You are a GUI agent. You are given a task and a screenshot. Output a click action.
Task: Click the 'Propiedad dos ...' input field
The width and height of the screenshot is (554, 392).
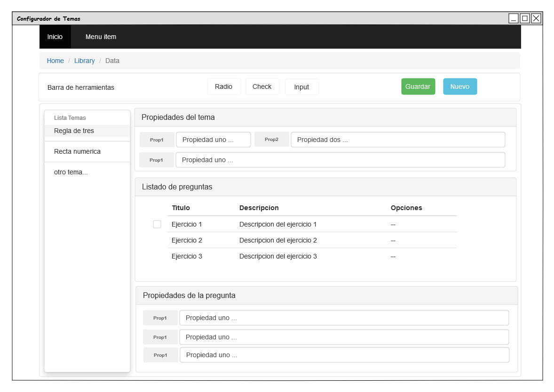coord(398,140)
